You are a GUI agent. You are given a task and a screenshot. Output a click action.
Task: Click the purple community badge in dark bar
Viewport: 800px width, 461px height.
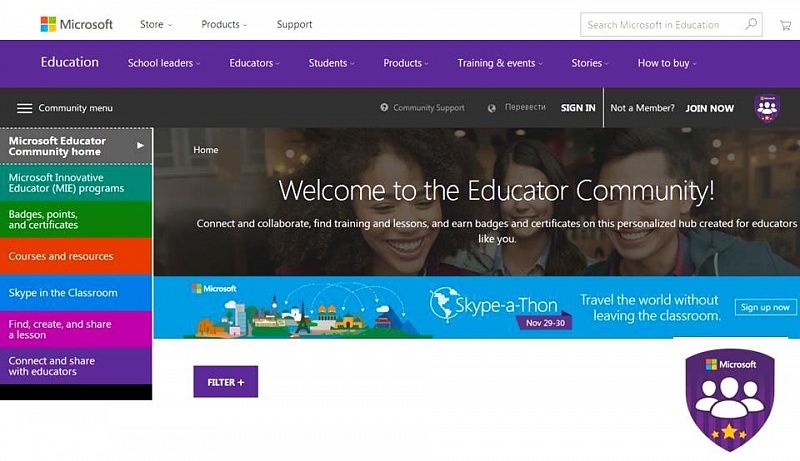(x=767, y=108)
